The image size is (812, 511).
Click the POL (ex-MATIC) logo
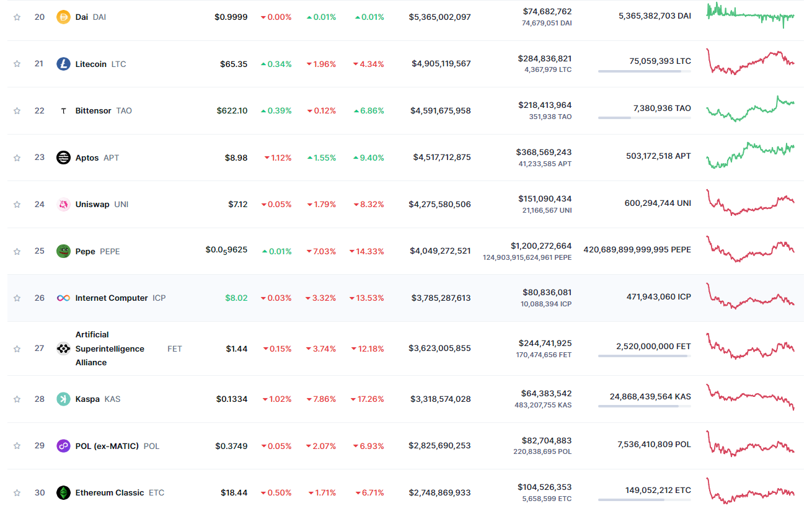point(63,446)
